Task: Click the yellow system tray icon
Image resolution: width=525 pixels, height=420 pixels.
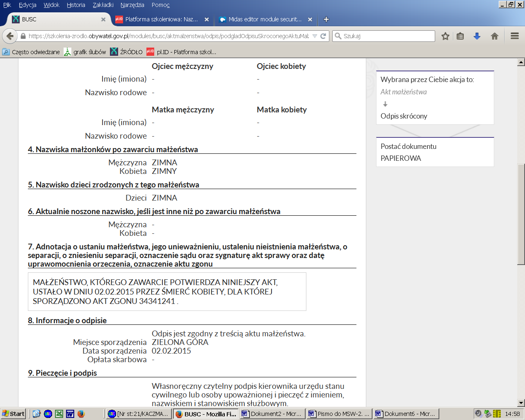Action: 497,414
